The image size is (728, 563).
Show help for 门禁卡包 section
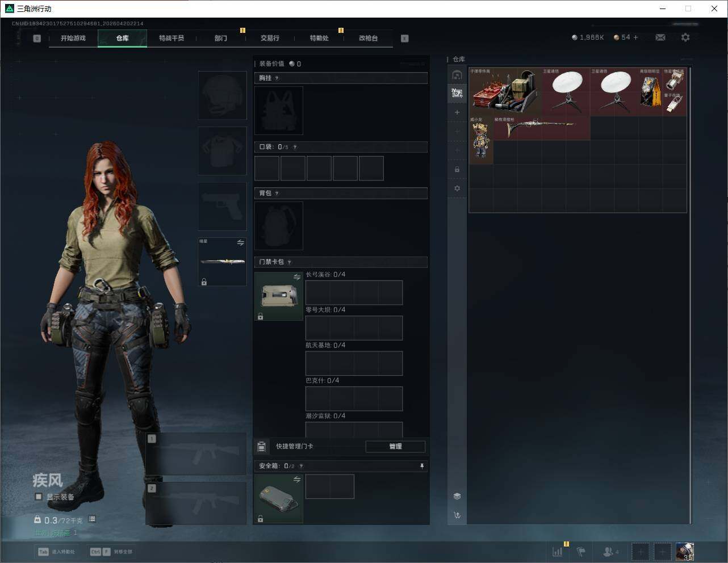click(x=290, y=262)
